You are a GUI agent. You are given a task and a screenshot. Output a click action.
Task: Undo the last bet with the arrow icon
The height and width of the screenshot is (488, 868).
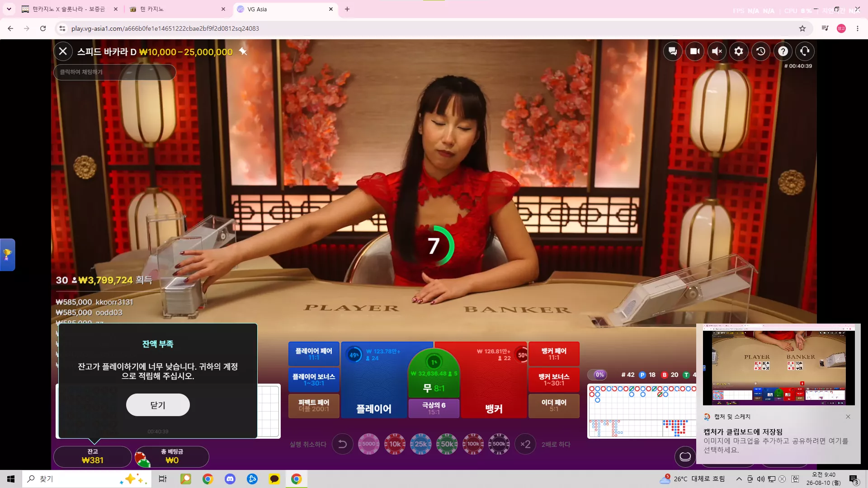point(343,444)
